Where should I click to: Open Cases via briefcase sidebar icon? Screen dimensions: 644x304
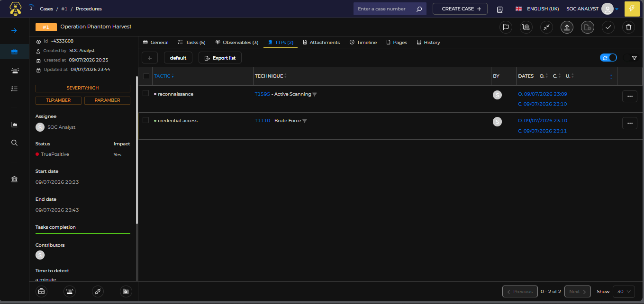14,52
